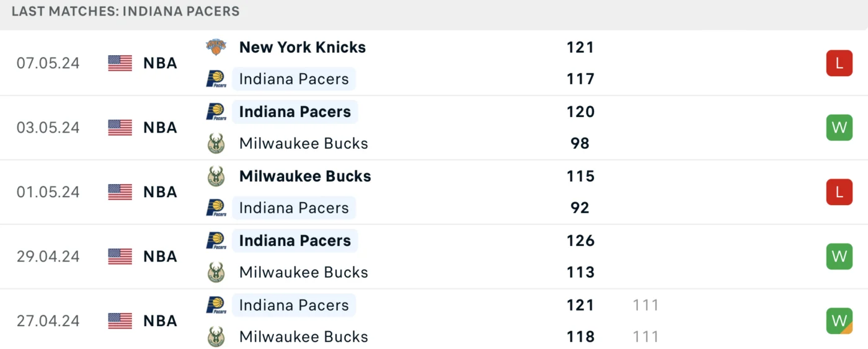Open the New York Knicks team link
Image resolution: width=868 pixels, height=349 pixels.
click(x=303, y=47)
